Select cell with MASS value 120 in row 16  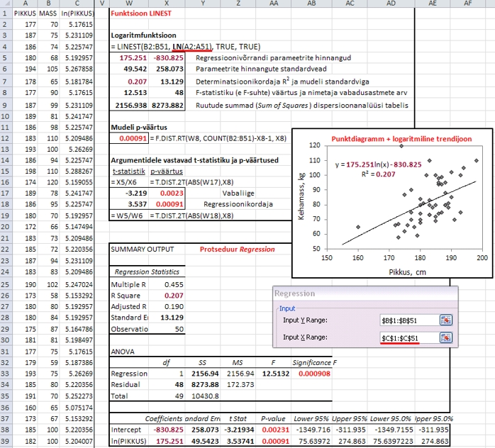coord(48,182)
